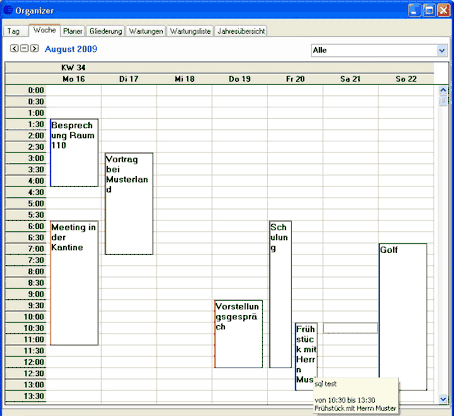Go to previous week arrow button
The image size is (454, 416).
coord(14,48)
